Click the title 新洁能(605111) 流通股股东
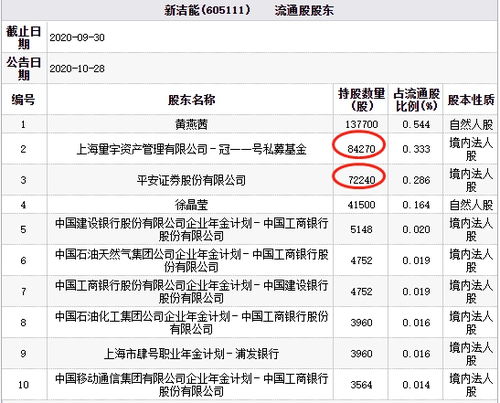 click(249, 10)
